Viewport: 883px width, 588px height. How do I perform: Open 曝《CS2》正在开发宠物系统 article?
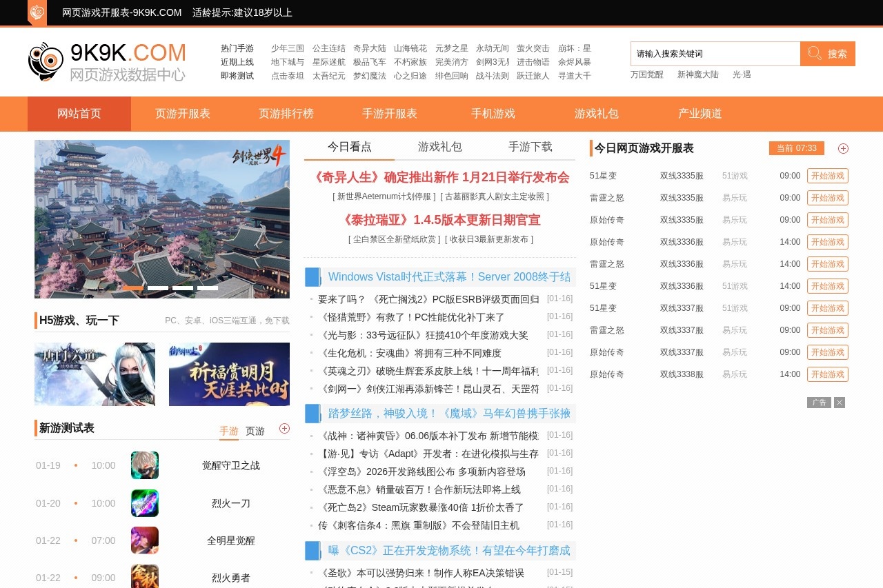[x=449, y=550]
